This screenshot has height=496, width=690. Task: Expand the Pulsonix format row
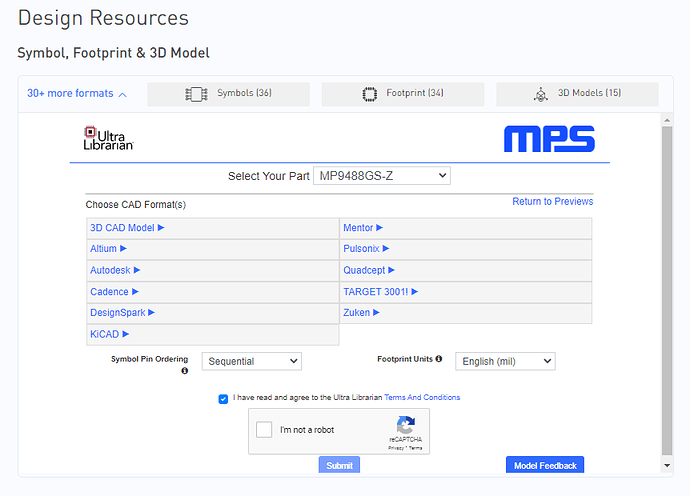click(466, 249)
